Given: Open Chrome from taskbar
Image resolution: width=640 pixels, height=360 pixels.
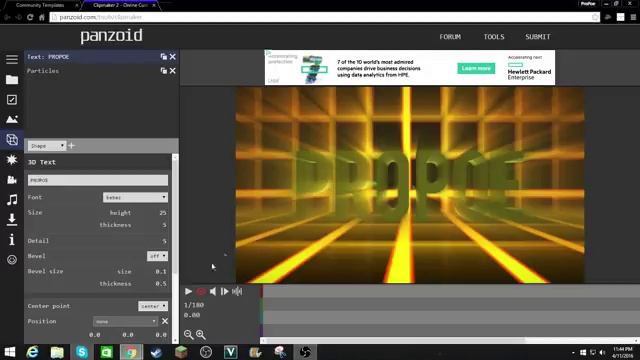Looking at the screenshot, I should click(131, 352).
